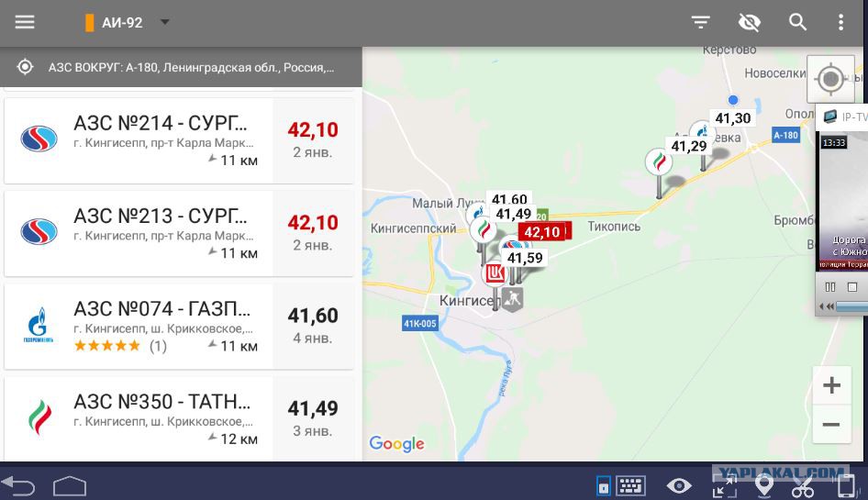868x500 pixels.
Task: Tap the Lukoil station pin on the map
Action: pos(495,273)
